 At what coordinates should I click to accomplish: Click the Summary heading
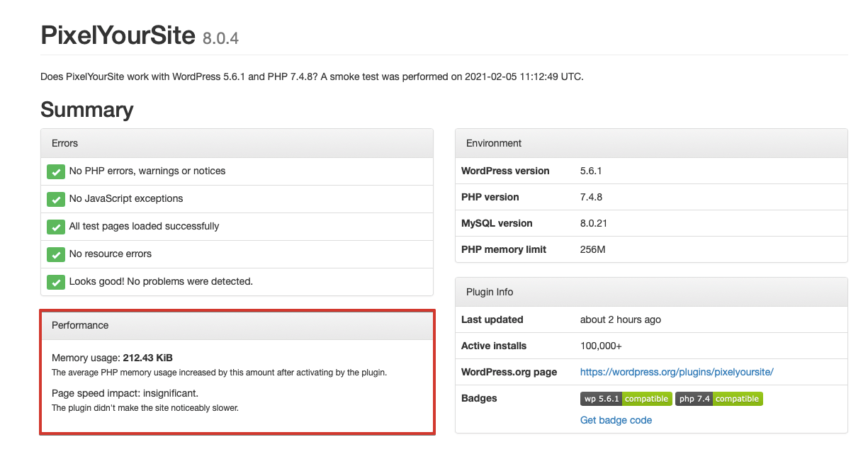[x=87, y=110]
